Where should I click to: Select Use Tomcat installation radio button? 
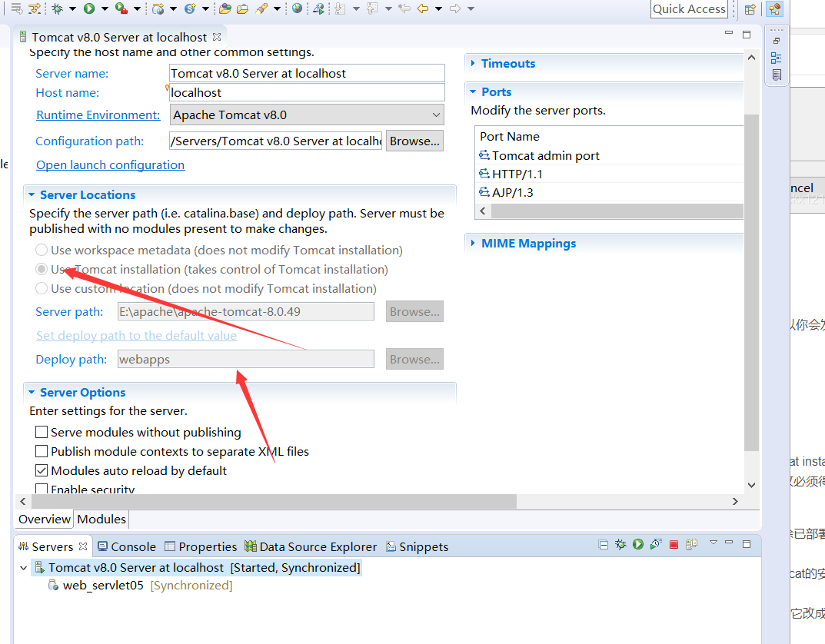42,269
